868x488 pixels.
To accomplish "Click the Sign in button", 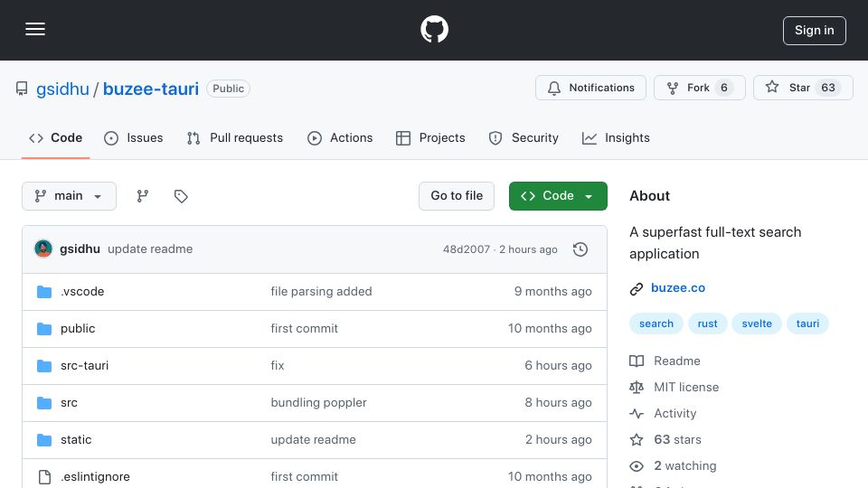I will 815,31.
